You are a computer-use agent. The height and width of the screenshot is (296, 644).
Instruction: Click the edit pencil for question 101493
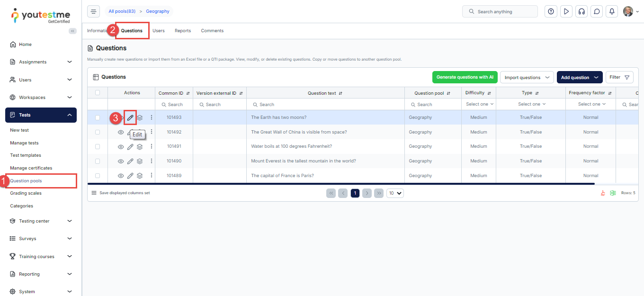(x=130, y=117)
